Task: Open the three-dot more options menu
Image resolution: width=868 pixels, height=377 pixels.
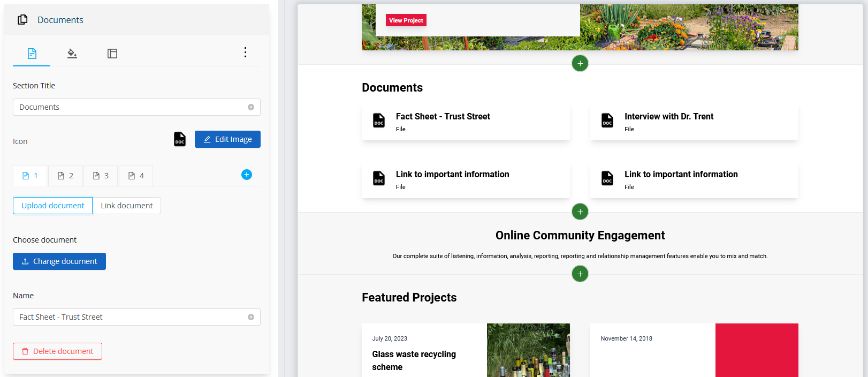Action: coord(245,52)
